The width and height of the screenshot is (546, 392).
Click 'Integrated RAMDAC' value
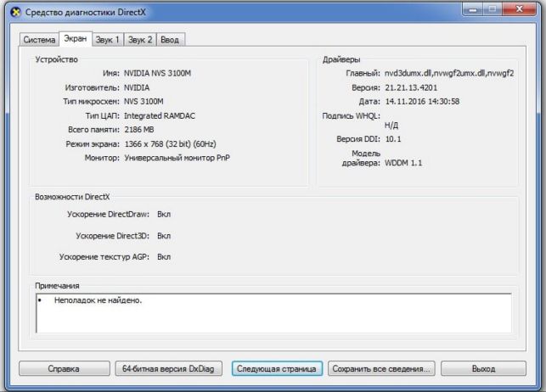tap(160, 116)
